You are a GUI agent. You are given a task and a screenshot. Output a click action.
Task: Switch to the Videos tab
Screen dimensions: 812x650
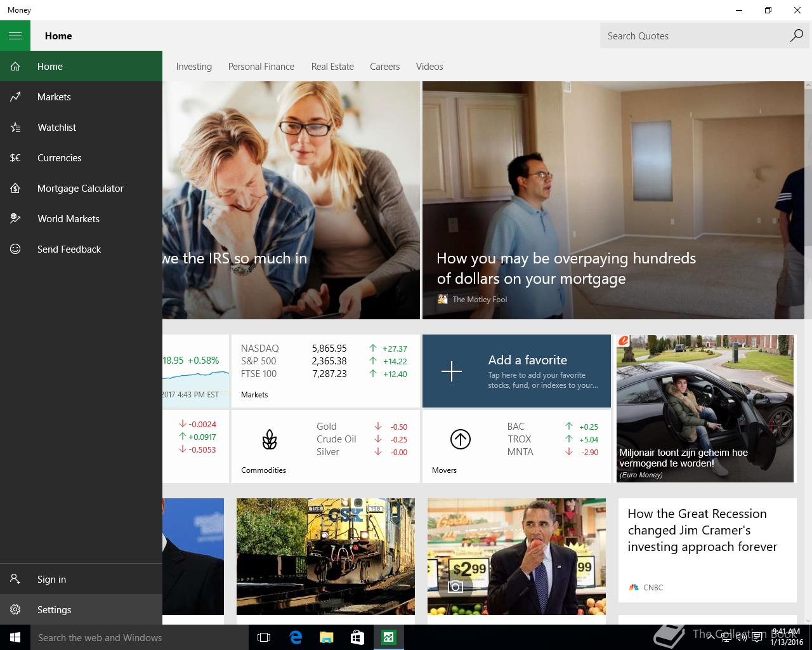click(x=429, y=66)
